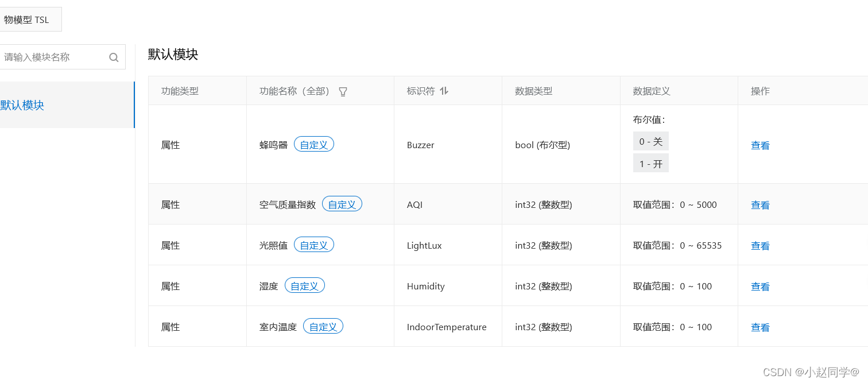Select 默认模块 in the left sidebar
The width and height of the screenshot is (868, 383).
(23, 105)
